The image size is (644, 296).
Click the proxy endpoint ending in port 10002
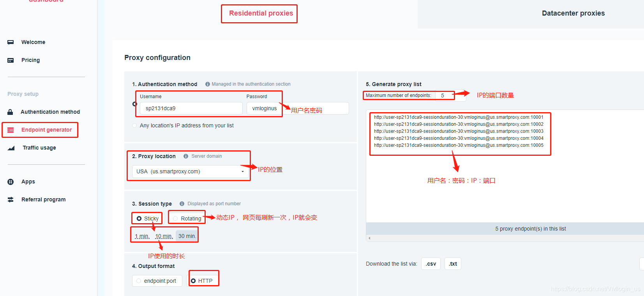(459, 124)
